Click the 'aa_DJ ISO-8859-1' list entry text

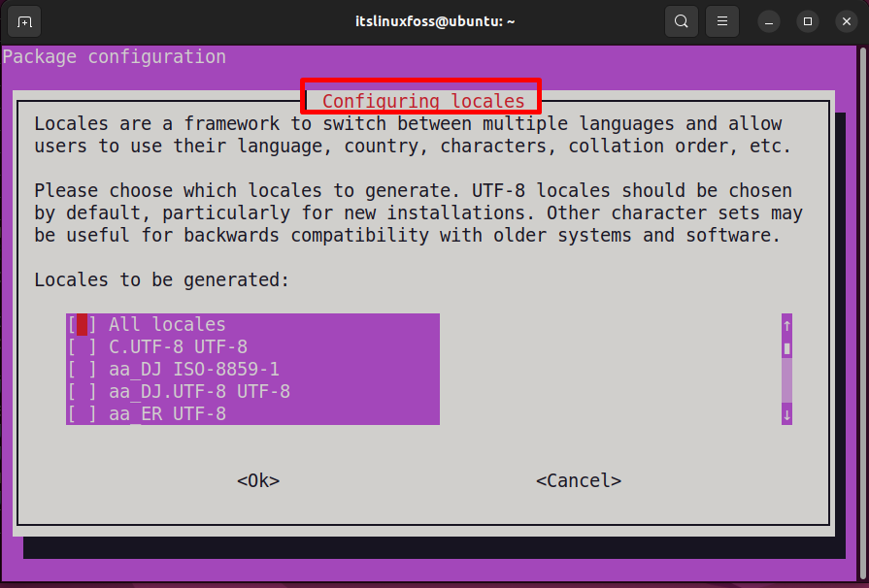tap(194, 370)
